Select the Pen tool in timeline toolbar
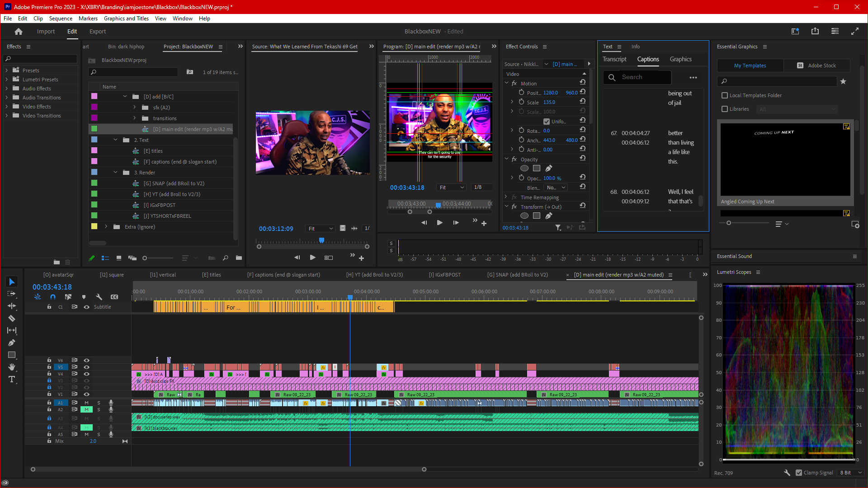Viewport: 868px width, 488px height. coord(12,343)
